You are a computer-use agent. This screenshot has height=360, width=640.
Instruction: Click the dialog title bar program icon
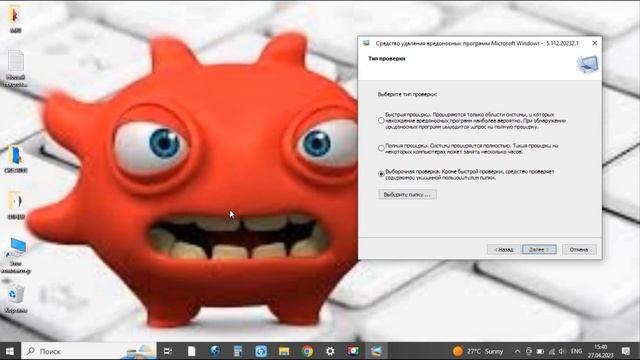[366, 43]
